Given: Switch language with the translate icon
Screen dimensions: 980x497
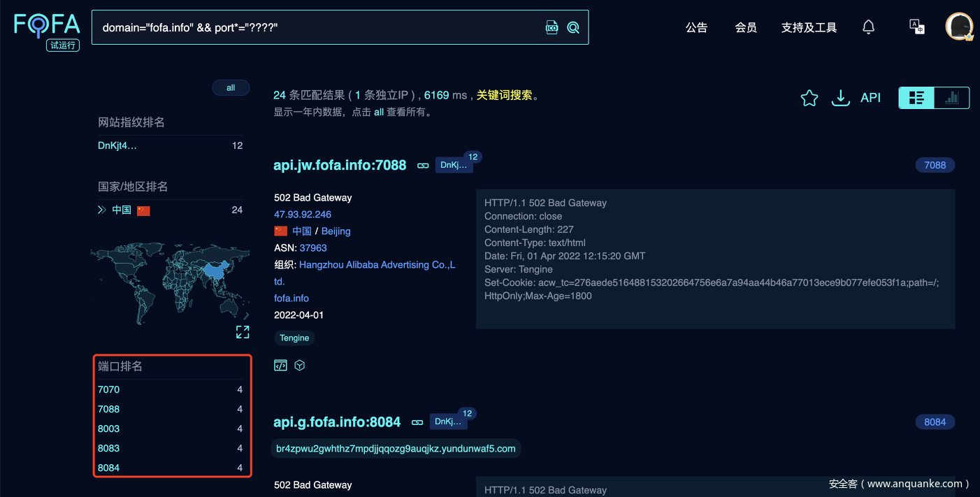Looking at the screenshot, I should click(916, 27).
